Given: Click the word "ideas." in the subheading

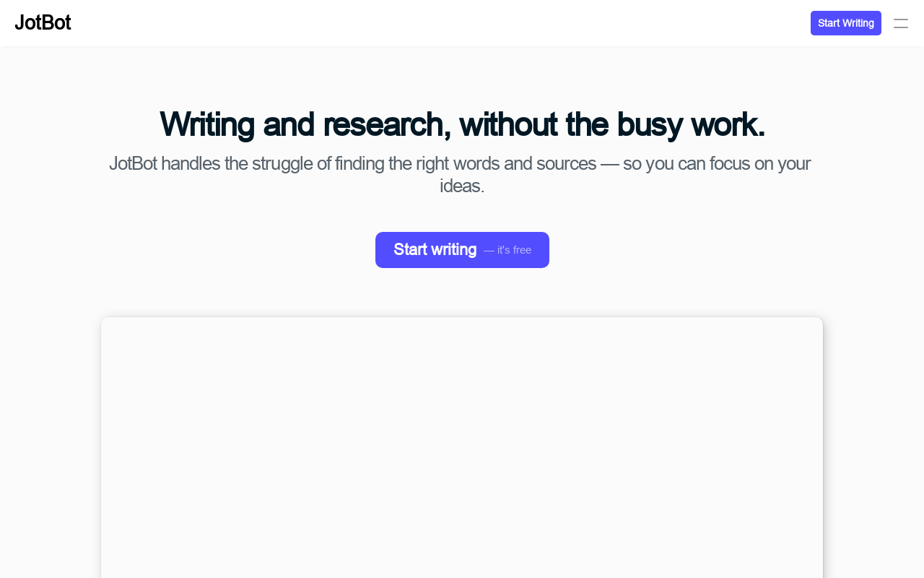Looking at the screenshot, I should pyautogui.click(x=462, y=186).
